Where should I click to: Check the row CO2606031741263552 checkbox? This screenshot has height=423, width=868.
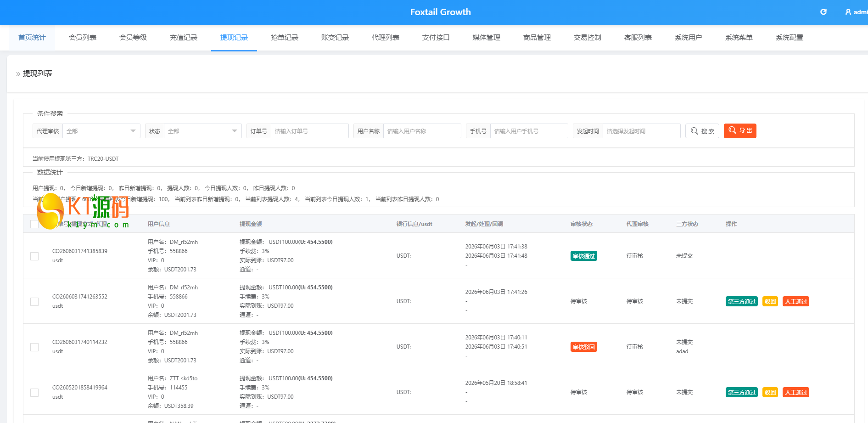pyautogui.click(x=34, y=301)
